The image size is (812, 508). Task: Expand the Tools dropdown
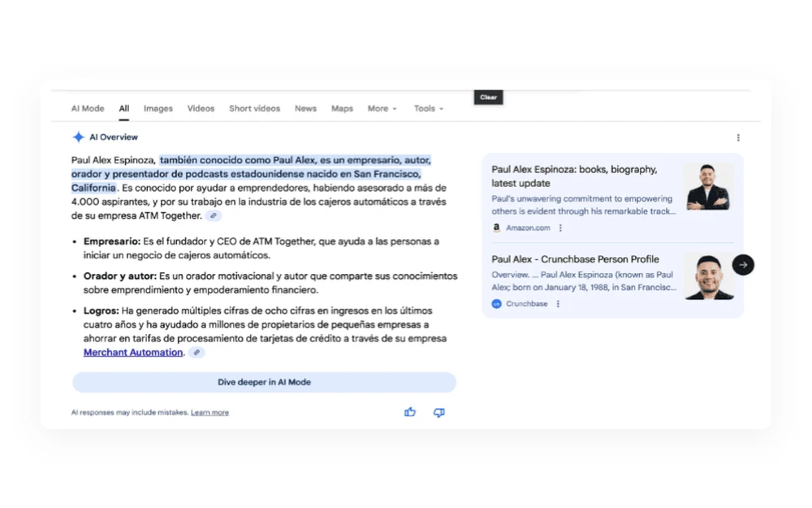[x=428, y=108]
